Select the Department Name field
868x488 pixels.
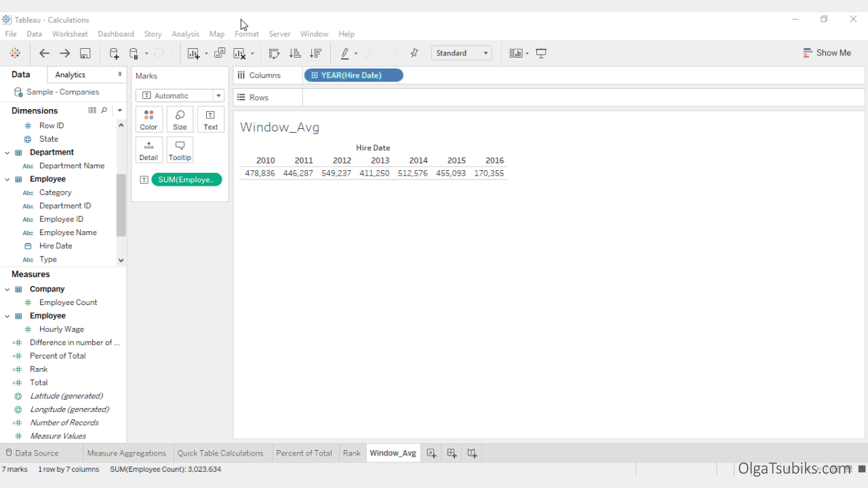click(x=72, y=166)
